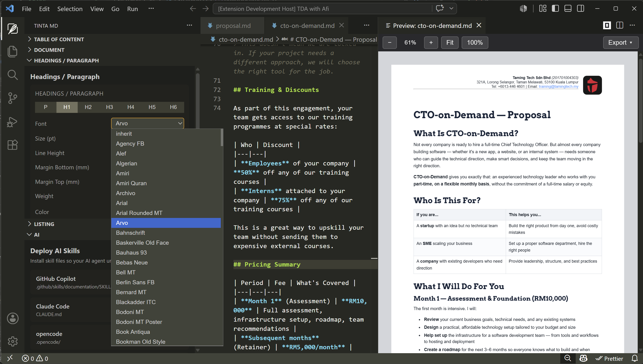This screenshot has width=643, height=364.
Task: Zoom in preview with plus button
Action: pos(431,42)
